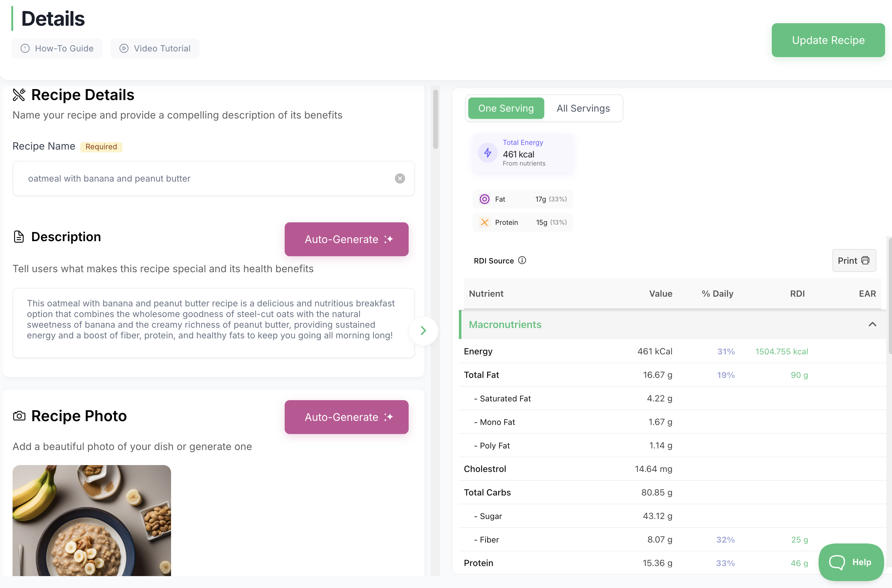Image resolution: width=892 pixels, height=588 pixels.
Task: Click the purple Fat macro icon
Action: pyautogui.click(x=485, y=199)
